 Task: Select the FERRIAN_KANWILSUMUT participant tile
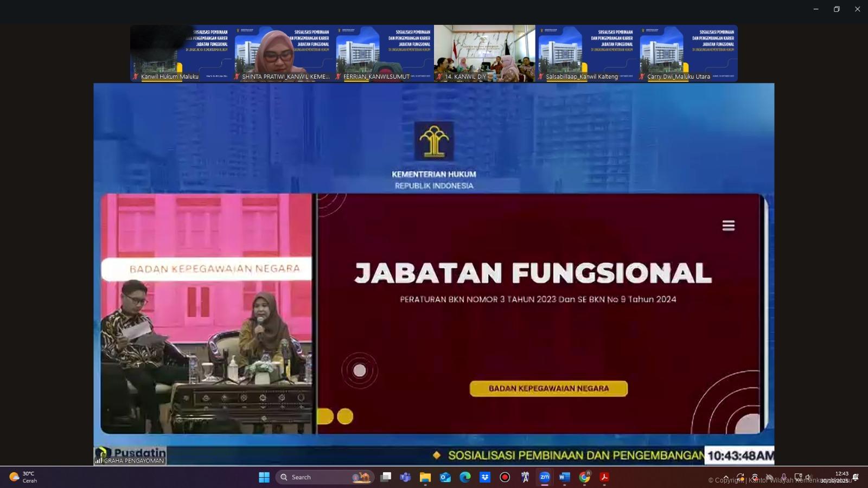coord(383,53)
